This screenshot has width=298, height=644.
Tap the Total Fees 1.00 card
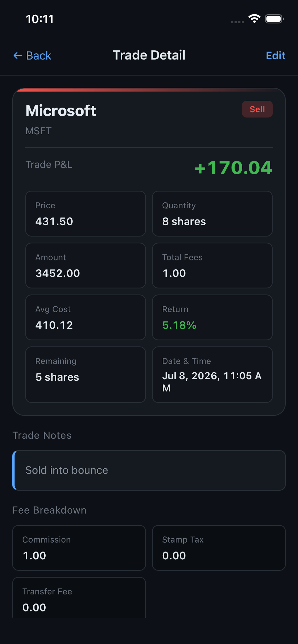212,265
